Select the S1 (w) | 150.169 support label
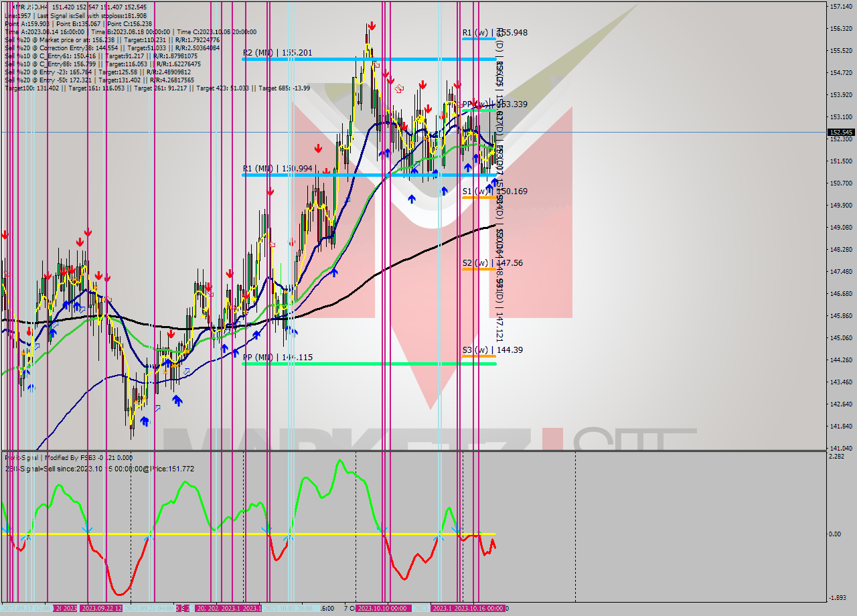The height and width of the screenshot is (616, 857). pyautogui.click(x=495, y=191)
